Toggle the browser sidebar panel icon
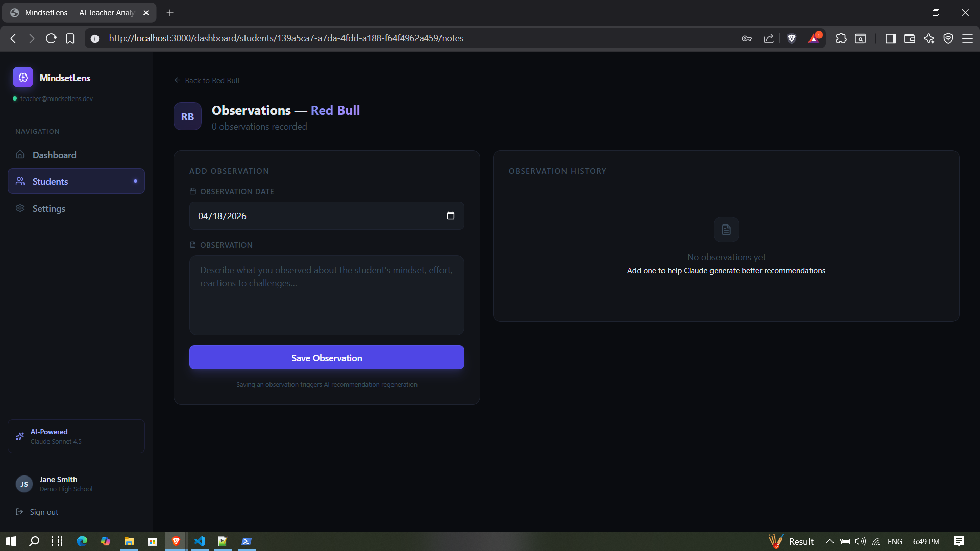The image size is (980, 551). coord(890,38)
